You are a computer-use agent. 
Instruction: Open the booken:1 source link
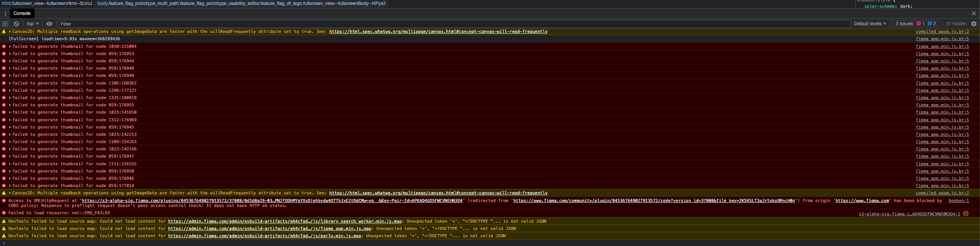click(959, 201)
